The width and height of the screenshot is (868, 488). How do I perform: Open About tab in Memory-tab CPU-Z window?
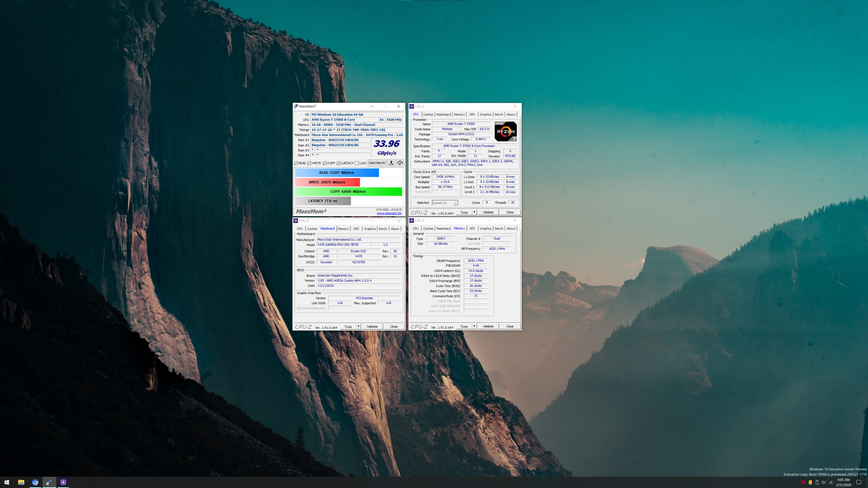pyautogui.click(x=511, y=229)
